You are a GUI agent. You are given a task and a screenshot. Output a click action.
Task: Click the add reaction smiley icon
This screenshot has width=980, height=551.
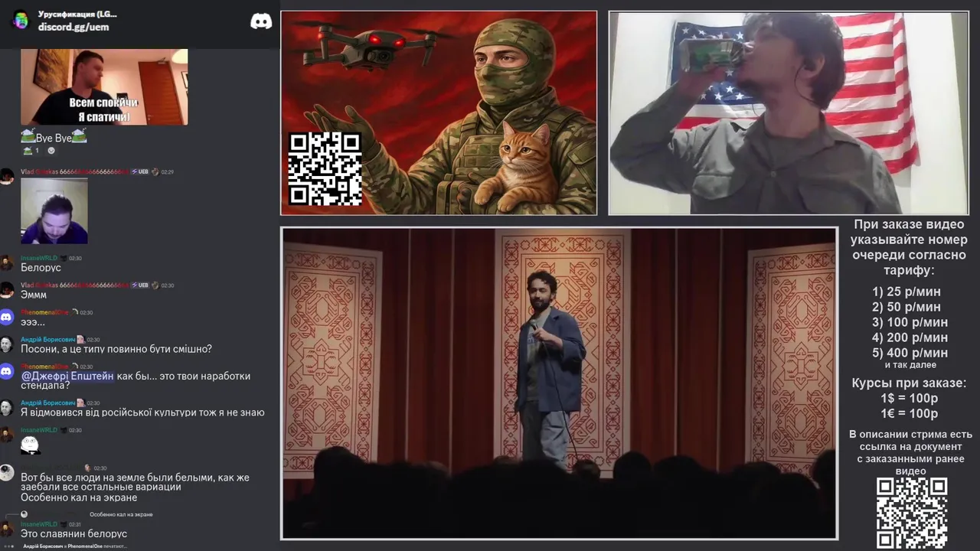tap(51, 151)
